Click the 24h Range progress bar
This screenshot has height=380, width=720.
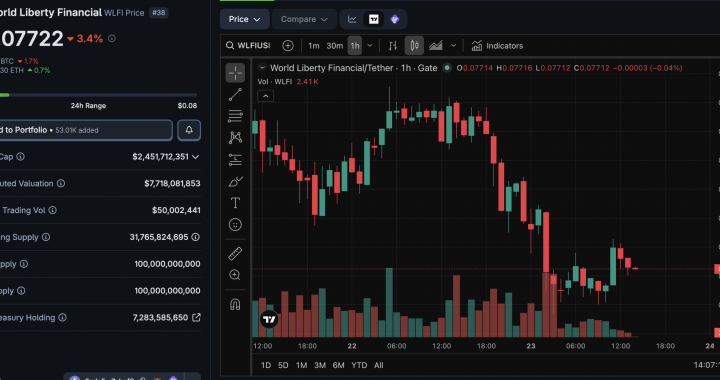[x=98, y=95]
